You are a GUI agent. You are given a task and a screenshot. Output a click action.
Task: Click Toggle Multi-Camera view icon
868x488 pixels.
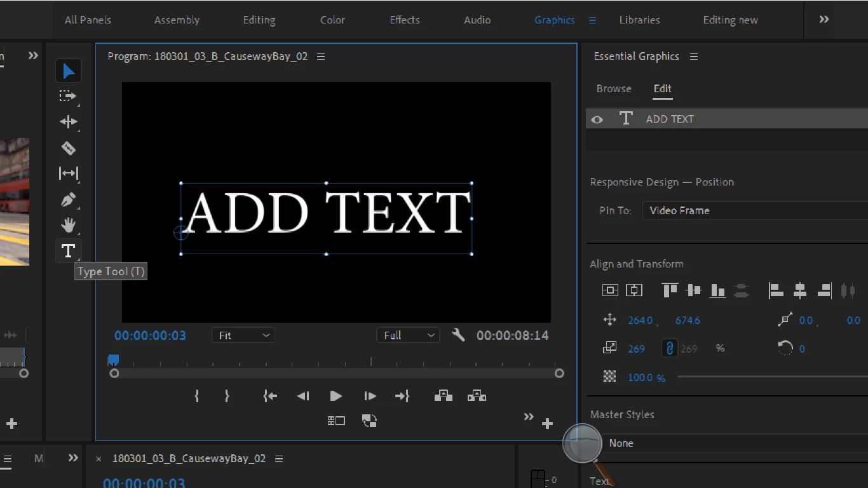click(336, 421)
